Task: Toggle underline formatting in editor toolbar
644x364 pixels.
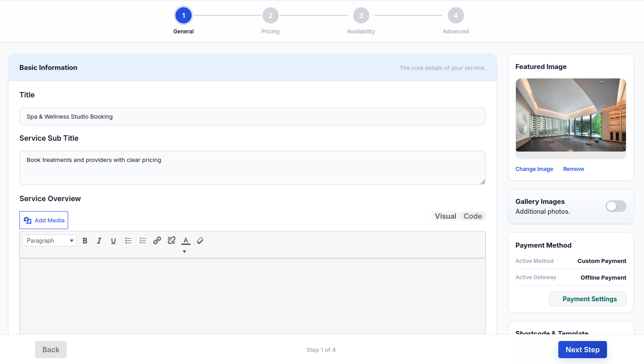Action: tap(114, 241)
